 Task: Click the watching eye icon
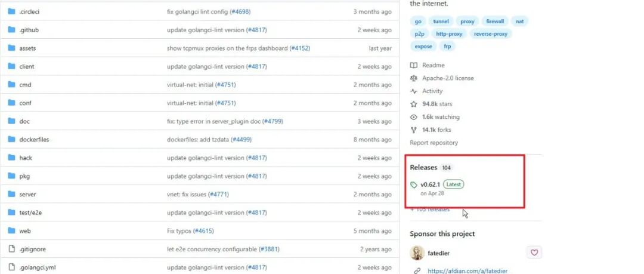click(x=414, y=117)
